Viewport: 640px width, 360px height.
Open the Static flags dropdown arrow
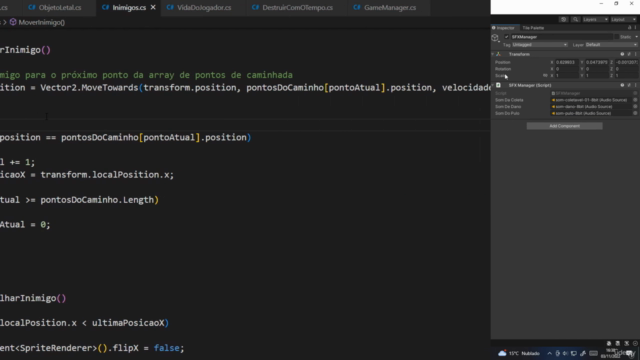[x=636, y=37]
